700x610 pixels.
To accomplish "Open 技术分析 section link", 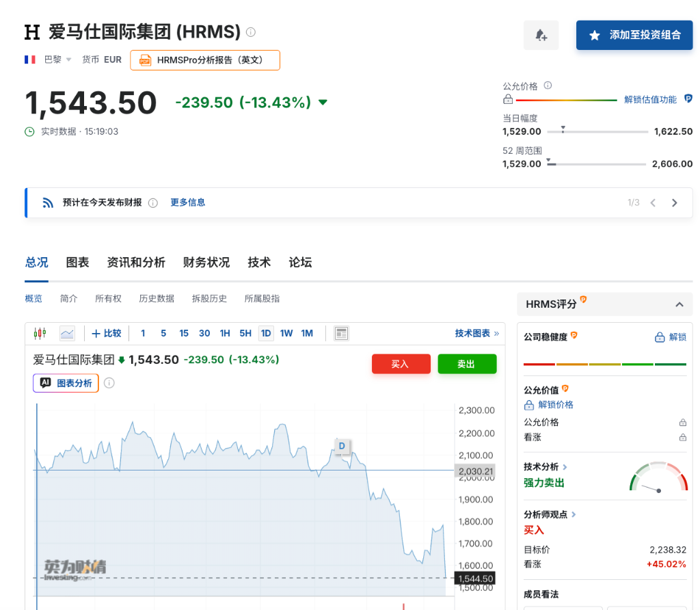I will (x=545, y=467).
